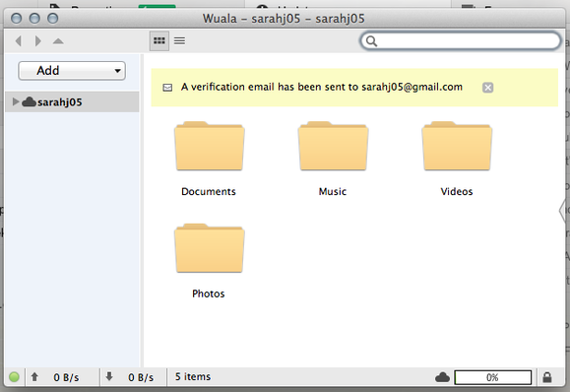Click the sarahj05 cloud icon
The image size is (570, 392).
point(29,101)
